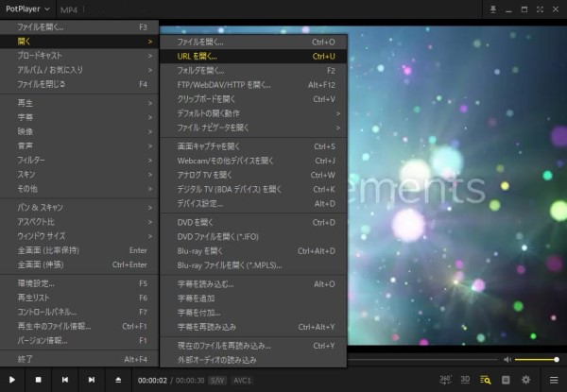The width and height of the screenshot is (567, 392).
Task: Skip to the previous track
Action: pos(65,380)
